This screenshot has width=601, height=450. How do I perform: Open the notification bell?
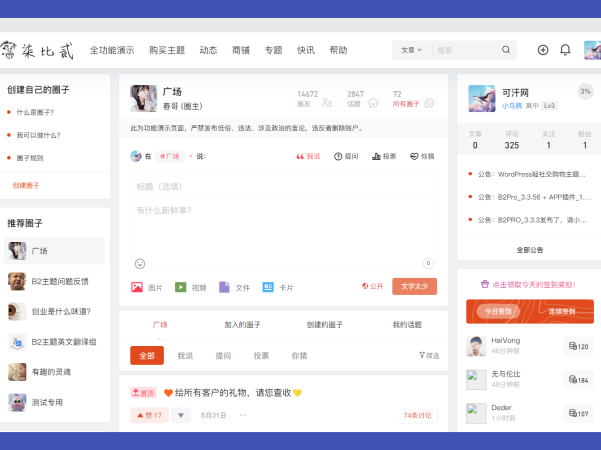tap(565, 50)
